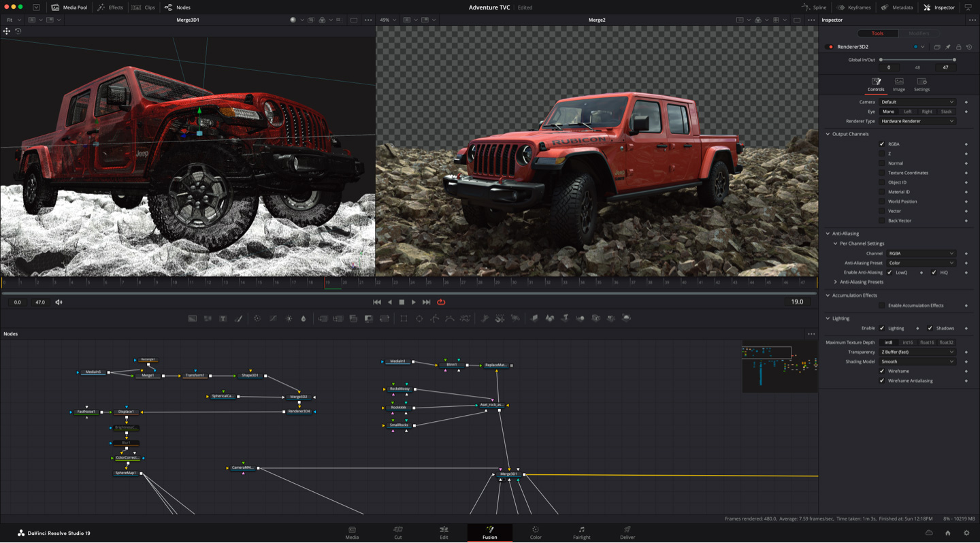This screenshot has width=980, height=543.
Task: Select the Paint tool in the Fusion toolbar
Action: [x=238, y=318]
